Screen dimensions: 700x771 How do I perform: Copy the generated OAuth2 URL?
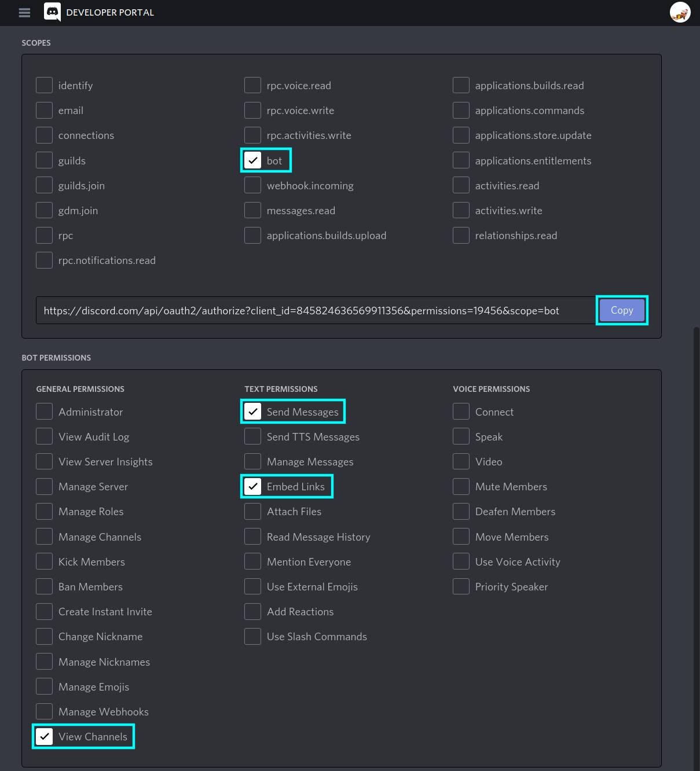click(x=622, y=310)
